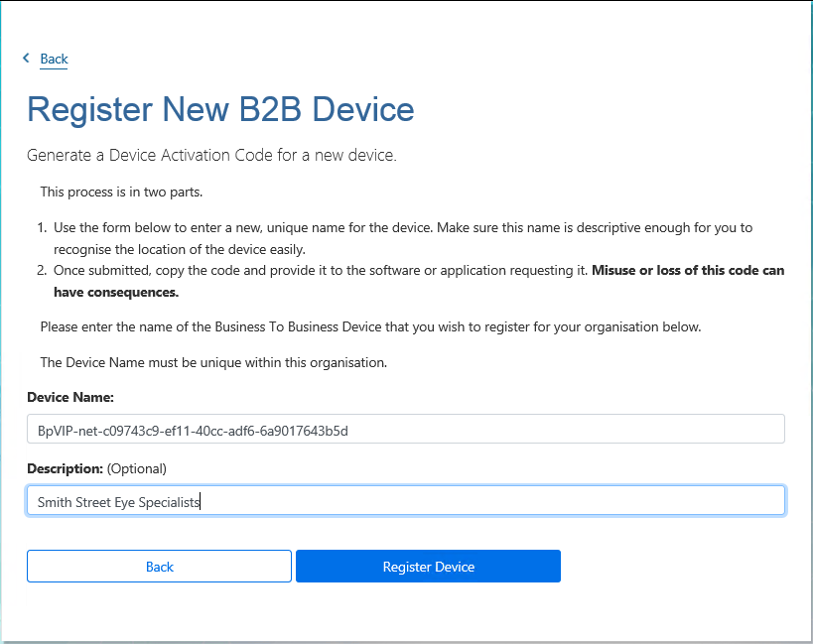Click the '(Optional)' text beside Description

pos(137,469)
